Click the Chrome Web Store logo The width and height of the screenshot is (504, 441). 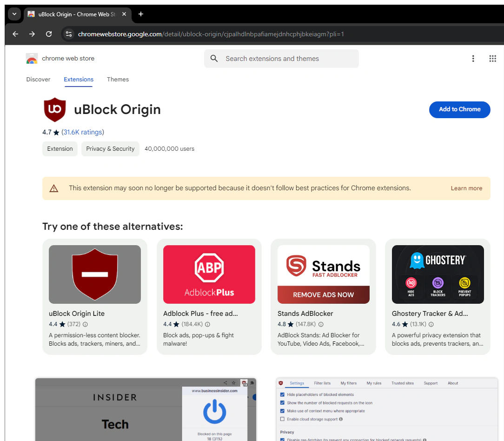pos(32,59)
